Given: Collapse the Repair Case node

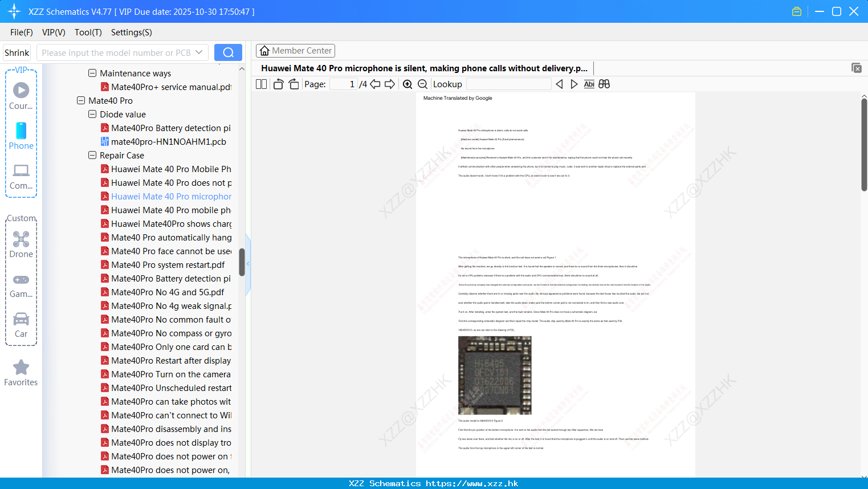Looking at the screenshot, I should pos(92,156).
